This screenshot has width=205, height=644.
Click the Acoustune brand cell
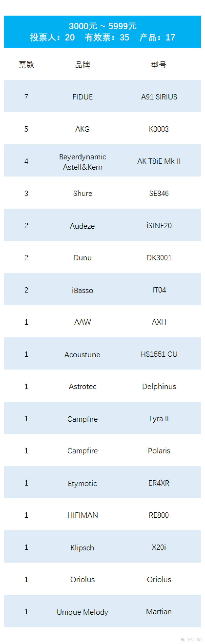82,355
